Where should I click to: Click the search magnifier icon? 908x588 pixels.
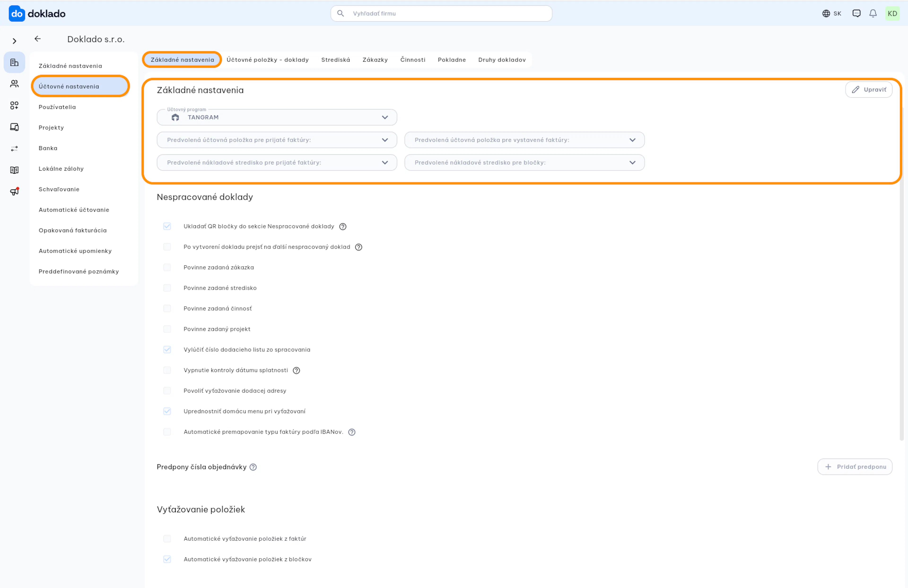[340, 13]
